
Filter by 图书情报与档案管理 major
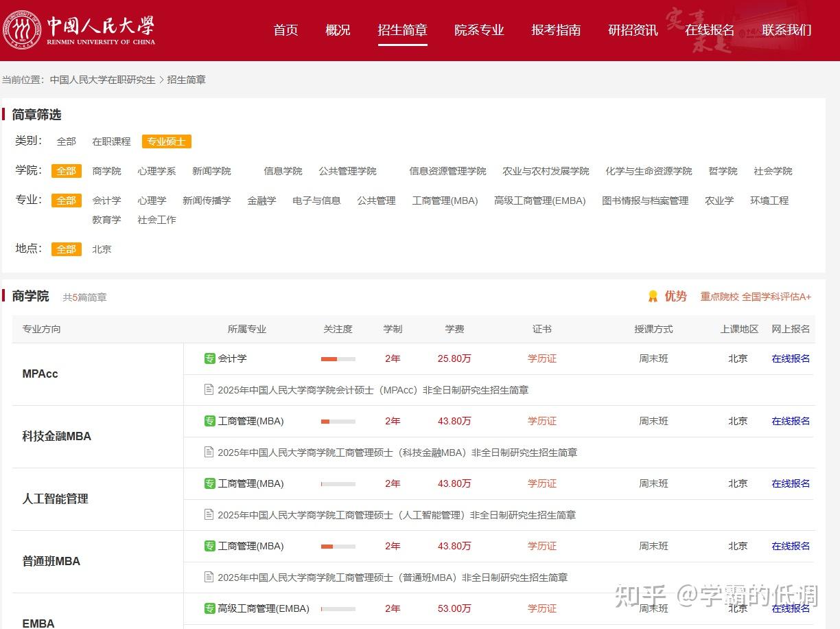click(x=645, y=201)
